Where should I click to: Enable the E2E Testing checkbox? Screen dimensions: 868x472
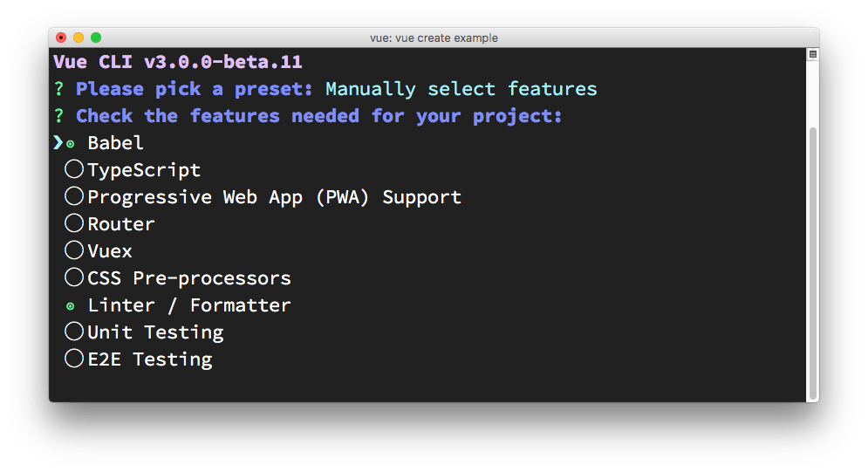[74, 359]
